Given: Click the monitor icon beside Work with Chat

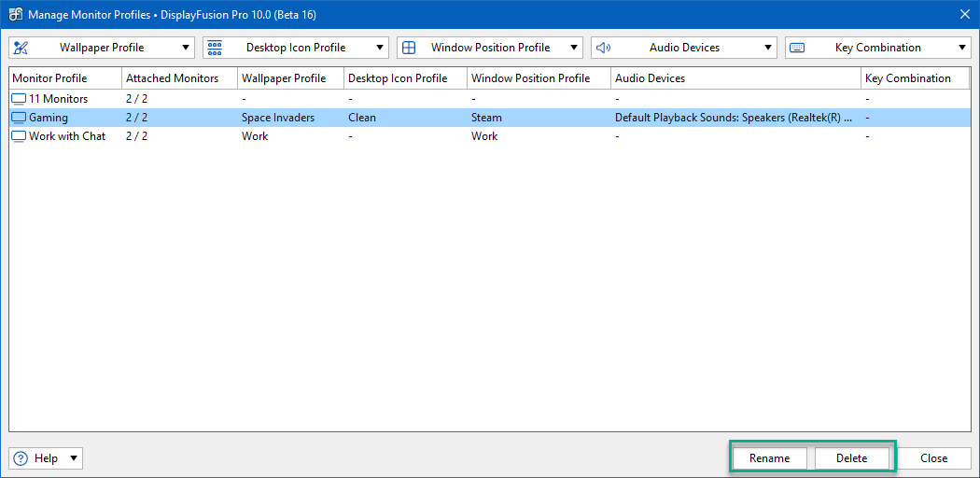Looking at the screenshot, I should click(20, 136).
